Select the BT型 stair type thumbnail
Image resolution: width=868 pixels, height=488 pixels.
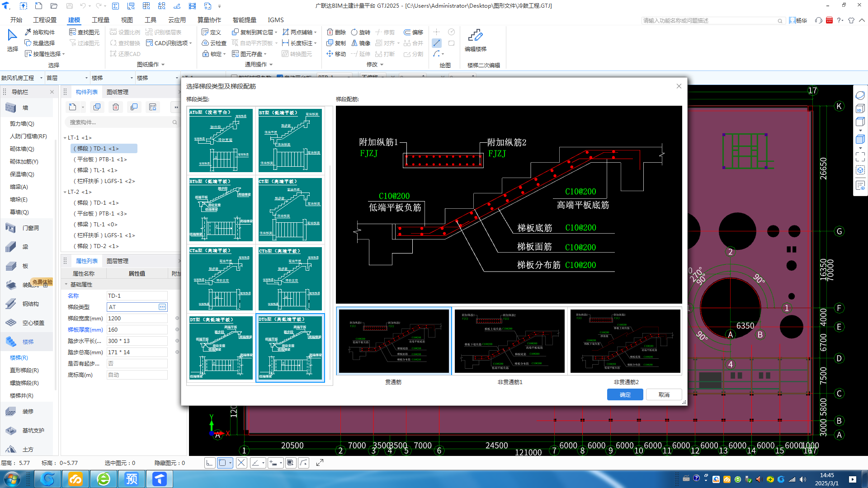pyautogui.click(x=290, y=140)
